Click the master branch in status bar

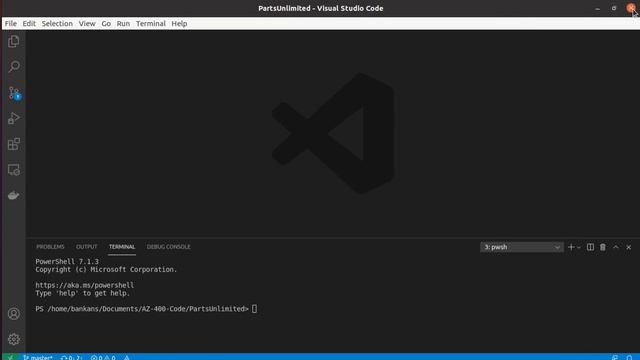[38, 357]
